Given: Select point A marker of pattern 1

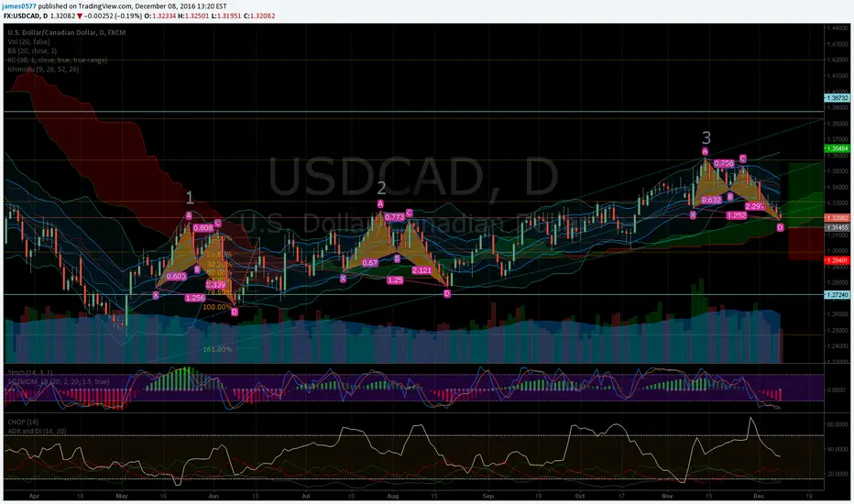Looking at the screenshot, I should (189, 215).
